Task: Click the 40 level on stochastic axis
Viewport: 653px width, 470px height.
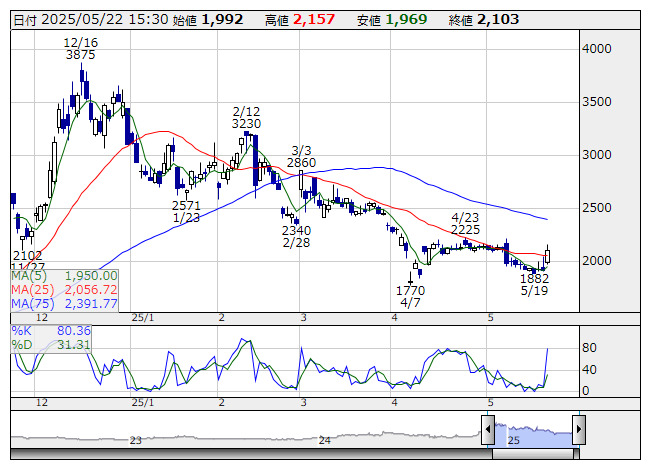Action: click(589, 369)
